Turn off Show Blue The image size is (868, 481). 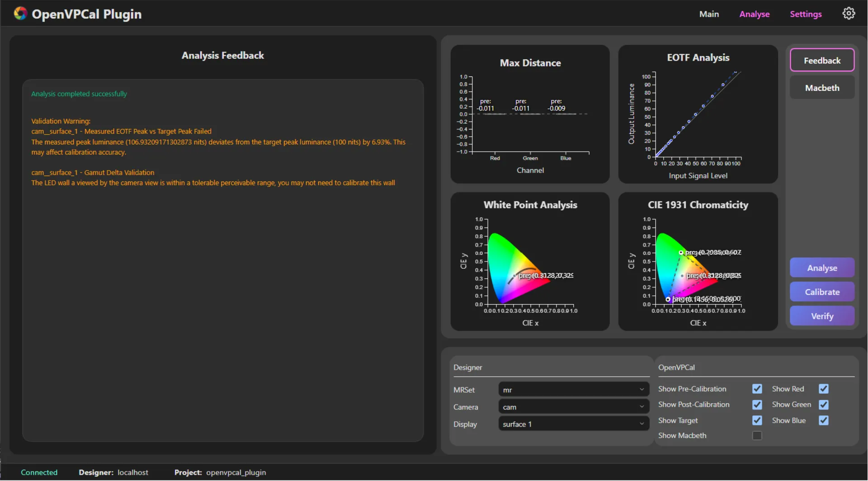[x=823, y=420]
